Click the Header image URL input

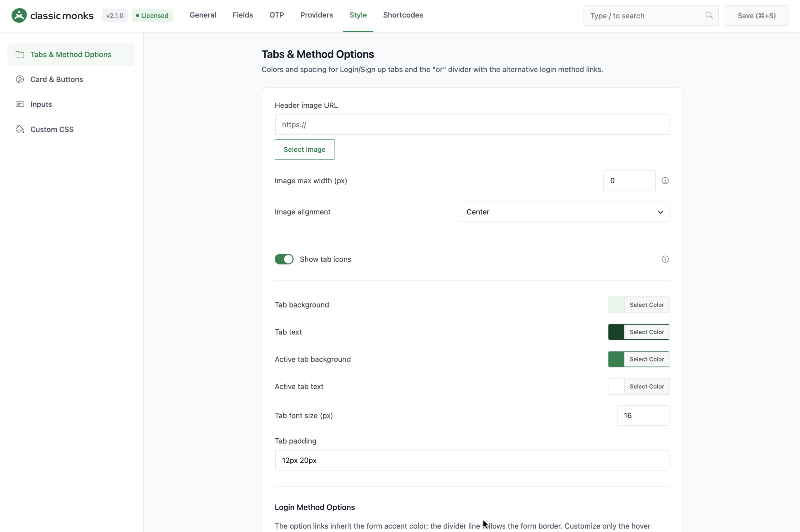[x=472, y=125]
